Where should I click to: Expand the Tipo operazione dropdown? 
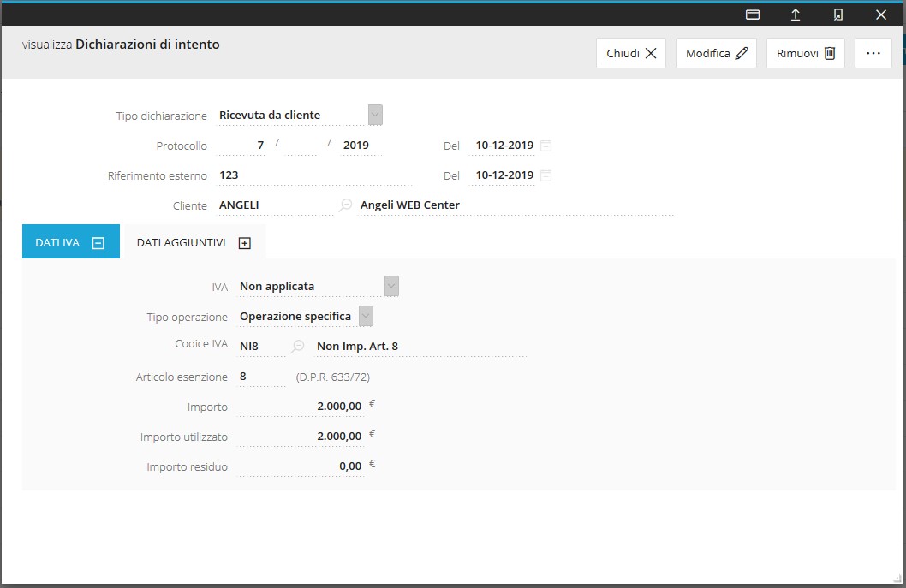(366, 316)
